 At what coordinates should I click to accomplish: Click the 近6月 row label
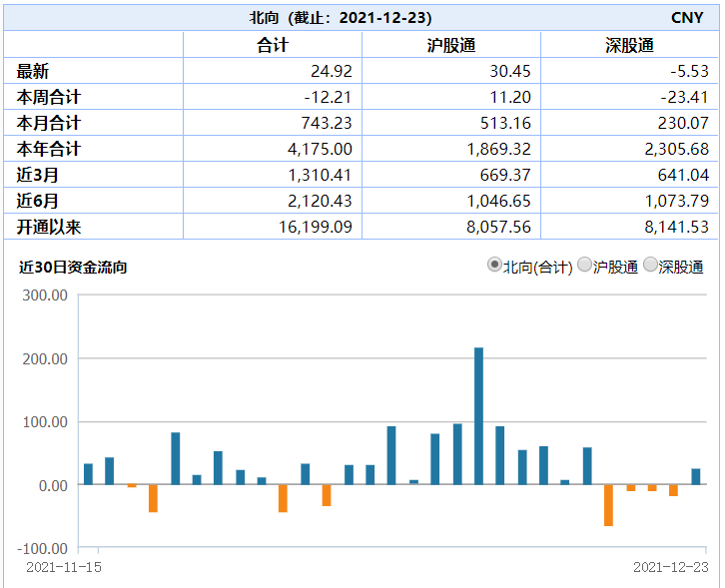[38, 201]
